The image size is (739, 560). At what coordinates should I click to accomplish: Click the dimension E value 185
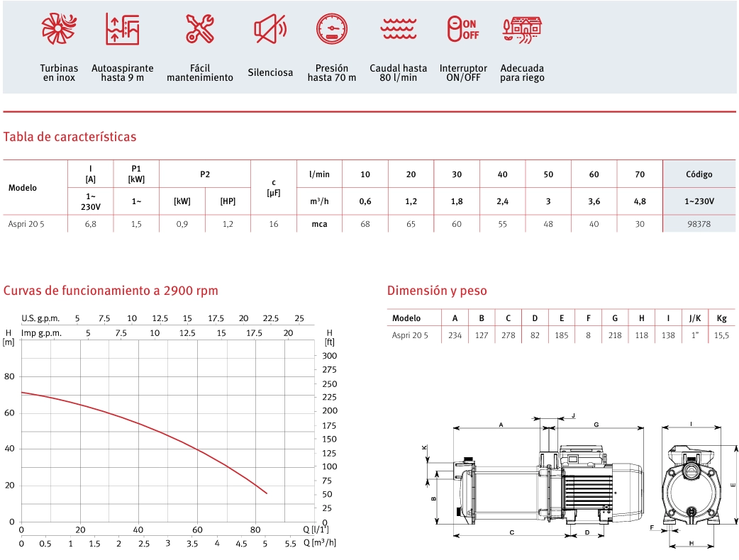point(561,335)
